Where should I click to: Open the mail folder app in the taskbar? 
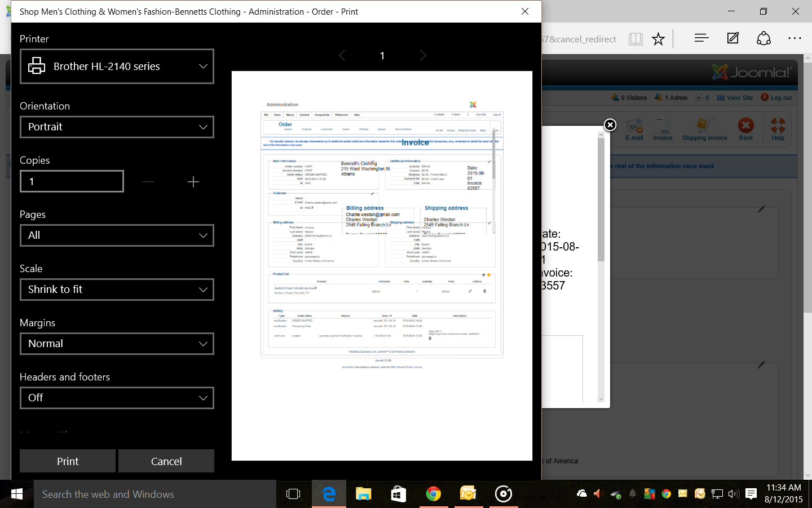(x=468, y=494)
